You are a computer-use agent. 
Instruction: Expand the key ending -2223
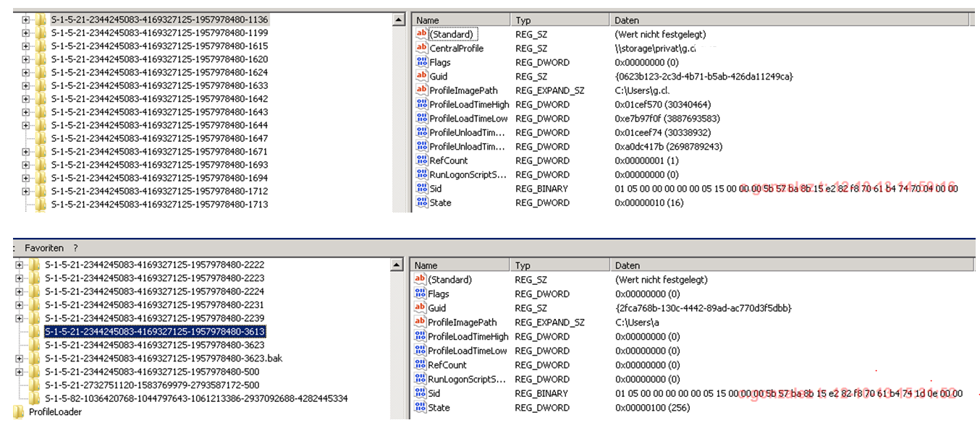(20, 278)
